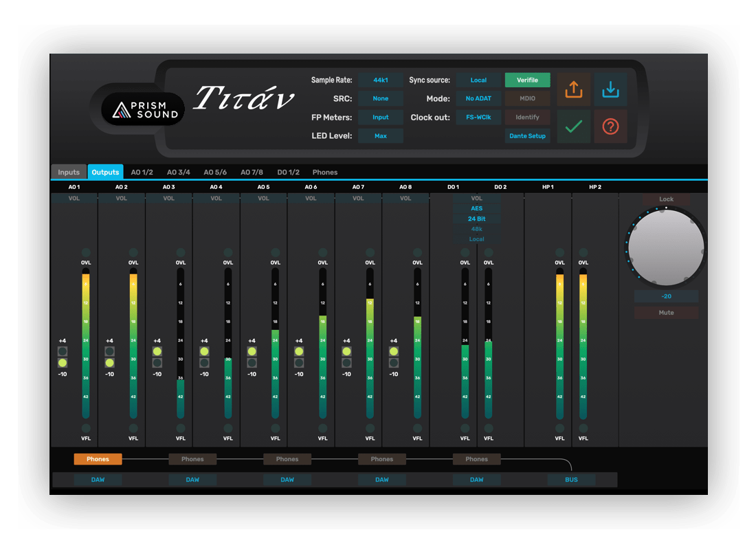This screenshot has width=756, height=543.
Task: Click the VFL indicator for DO 2
Action: point(489,428)
